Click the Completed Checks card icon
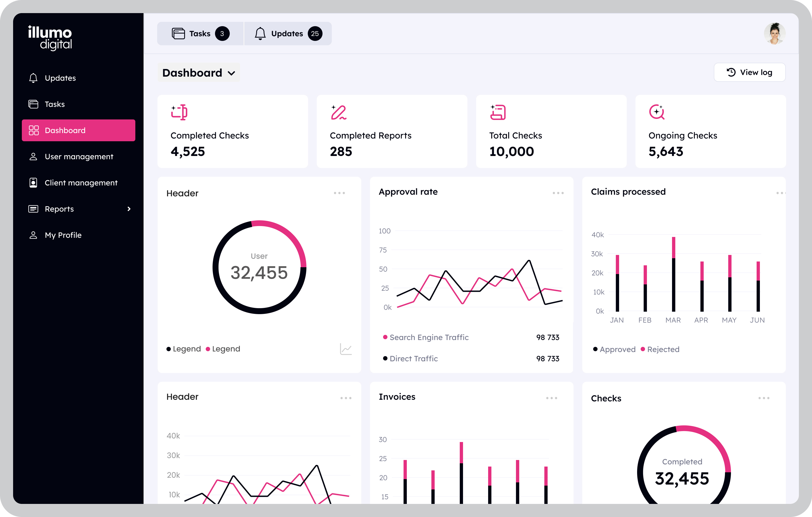 pos(179,112)
